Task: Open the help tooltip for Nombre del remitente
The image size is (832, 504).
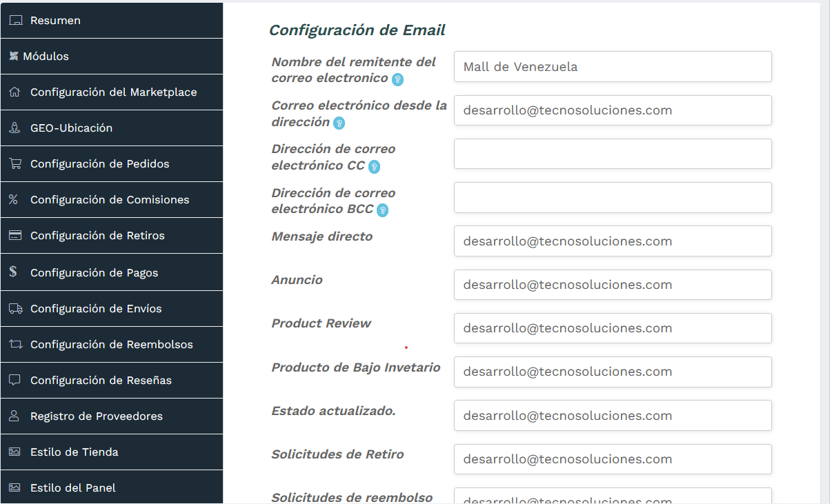Action: click(397, 81)
